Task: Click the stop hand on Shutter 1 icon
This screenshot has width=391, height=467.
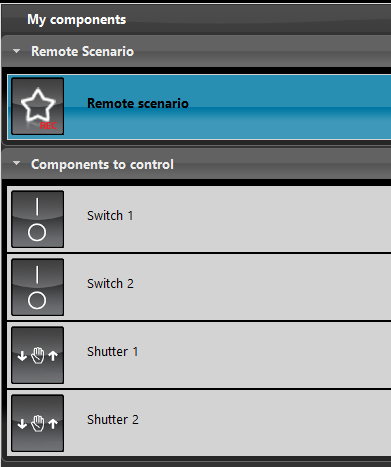Action: tap(38, 355)
